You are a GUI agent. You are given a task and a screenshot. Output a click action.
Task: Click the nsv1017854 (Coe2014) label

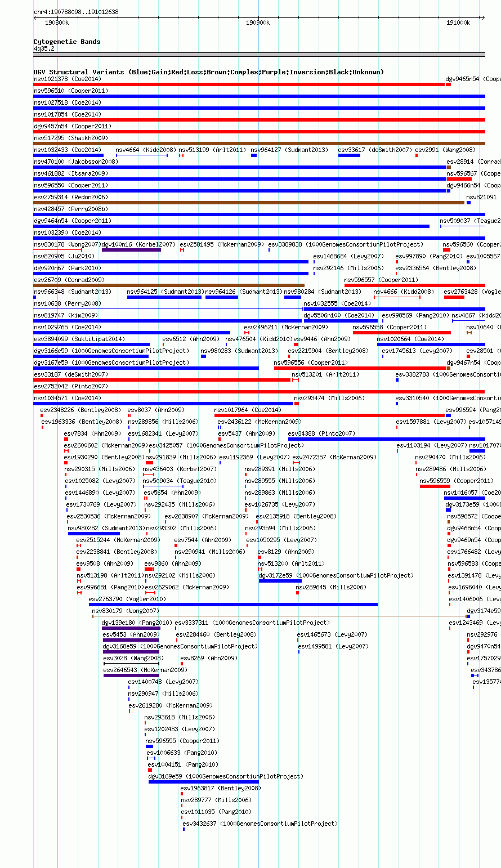click(x=68, y=114)
